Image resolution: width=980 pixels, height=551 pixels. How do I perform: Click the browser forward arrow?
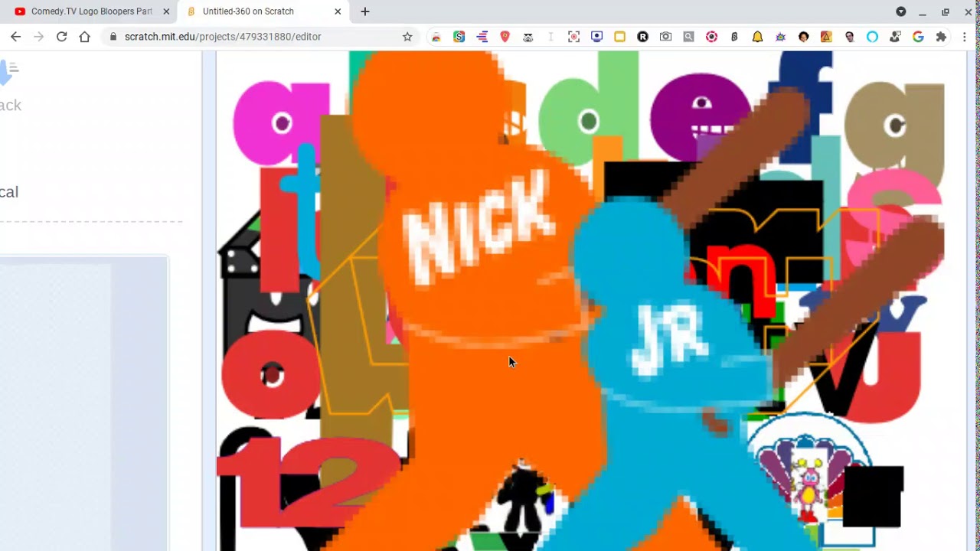[x=39, y=37]
